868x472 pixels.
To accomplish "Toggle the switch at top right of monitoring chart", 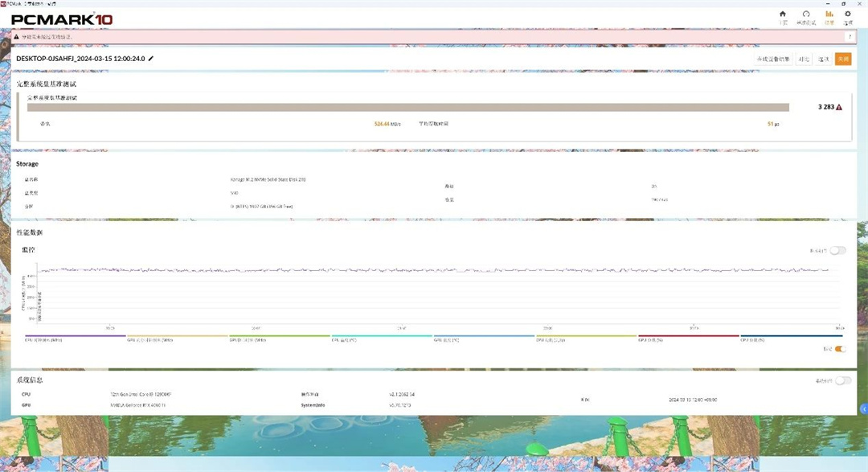I will [x=838, y=250].
